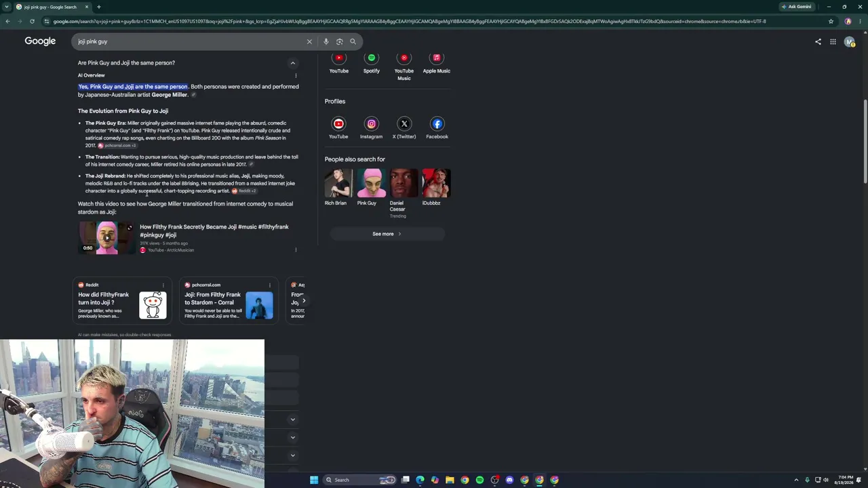
Task: Collapse the 'Are Pink Guy and Joji' question
Action: (293, 63)
